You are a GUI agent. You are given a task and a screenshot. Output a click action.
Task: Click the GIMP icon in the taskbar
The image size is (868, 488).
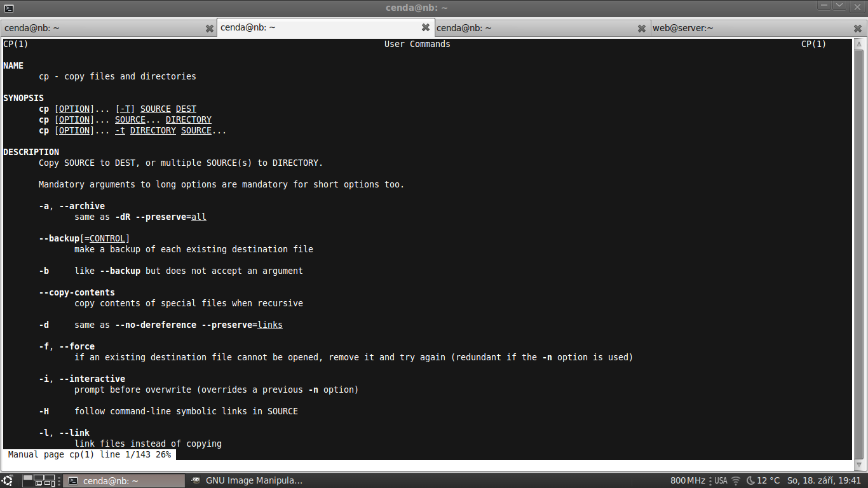coord(196,481)
